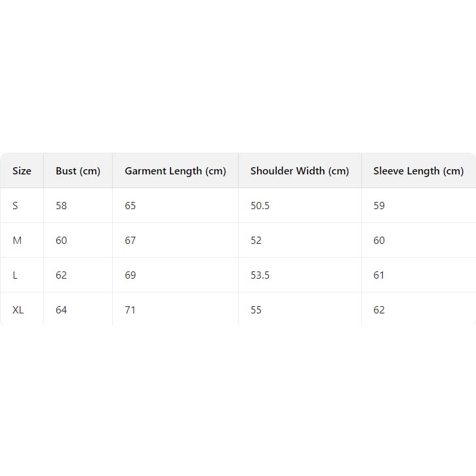Select the size M row label
The height and width of the screenshot is (476, 476).
pos(17,241)
